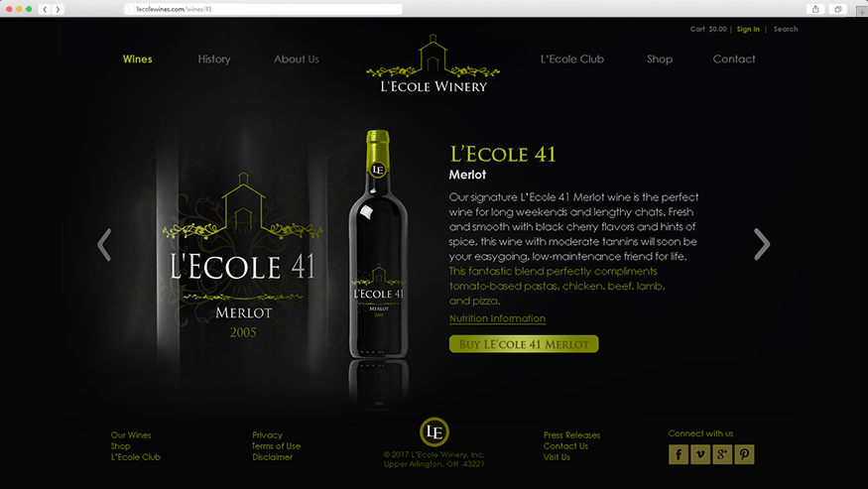The image size is (868, 489).
Task: Show the previous wine with left arrow
Action: click(104, 244)
